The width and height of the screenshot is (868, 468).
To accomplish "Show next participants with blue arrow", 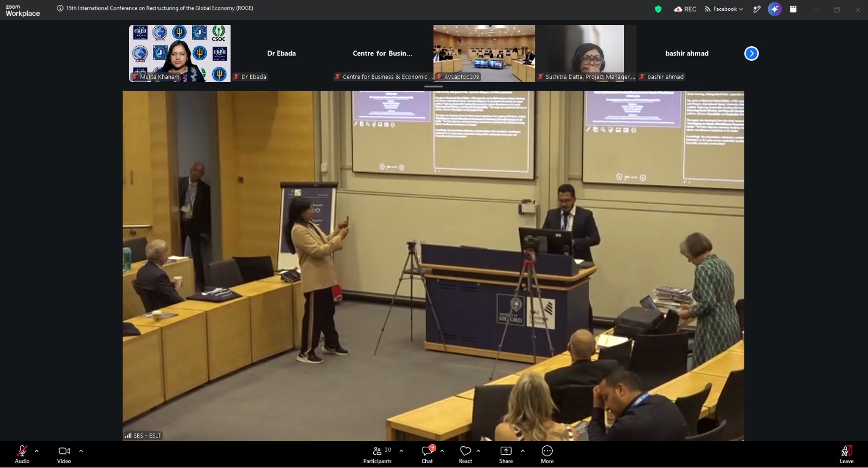I will click(751, 53).
